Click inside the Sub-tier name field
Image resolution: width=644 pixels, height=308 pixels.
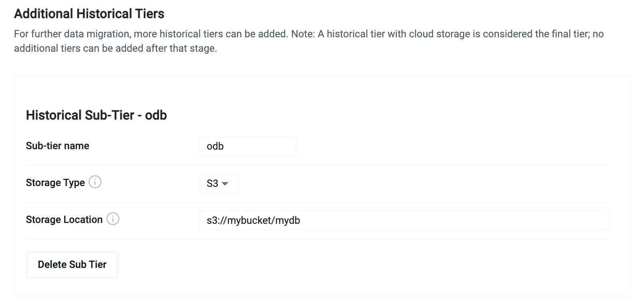click(247, 146)
